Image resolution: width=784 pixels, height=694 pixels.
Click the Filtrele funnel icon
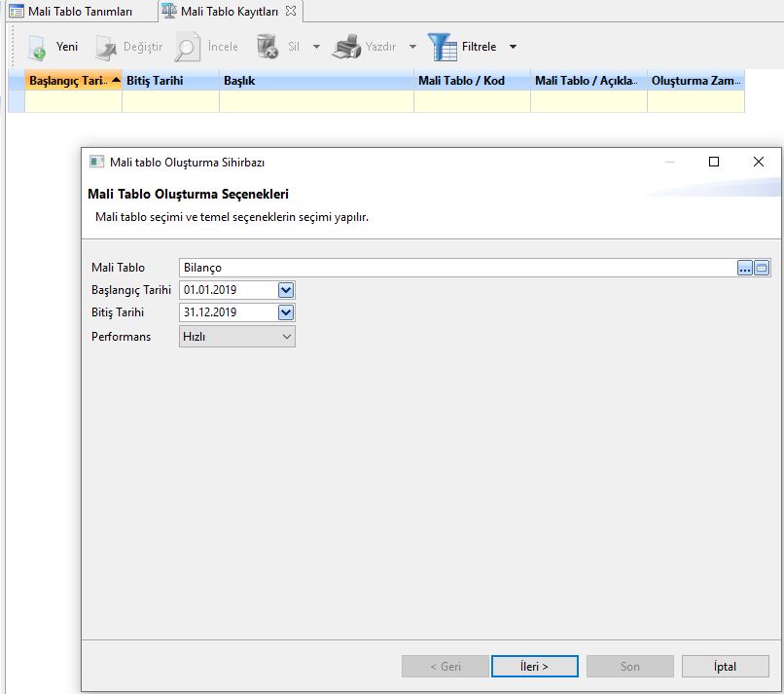[443, 47]
